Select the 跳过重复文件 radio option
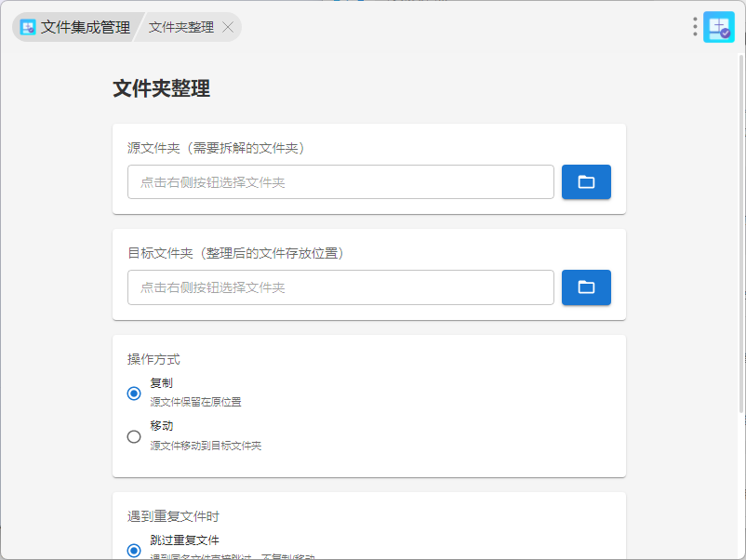 pos(134,550)
